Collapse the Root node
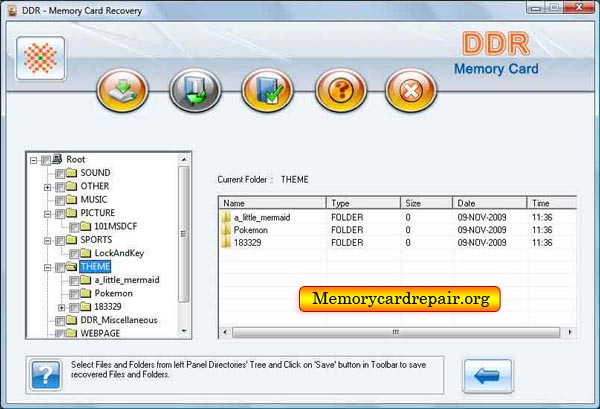 34,160
